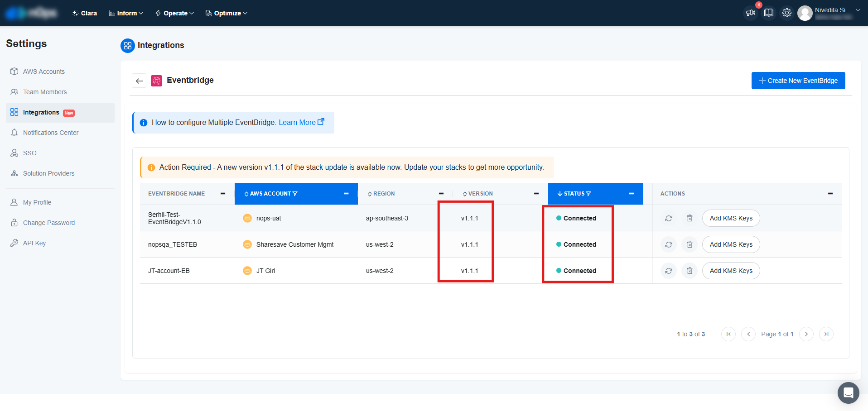Sort by the Version column header
Image resolution: width=868 pixels, height=411 pixels.
(480, 194)
